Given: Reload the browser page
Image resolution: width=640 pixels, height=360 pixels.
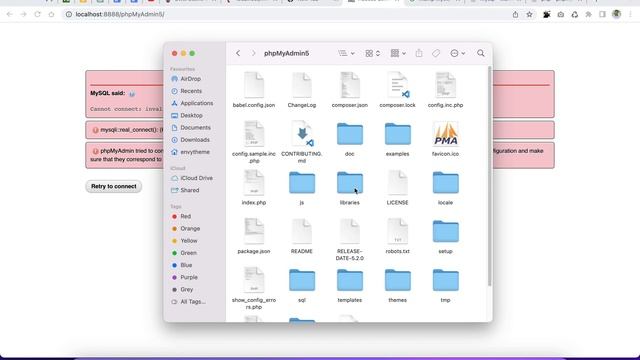Looking at the screenshot, I should pos(38,14).
